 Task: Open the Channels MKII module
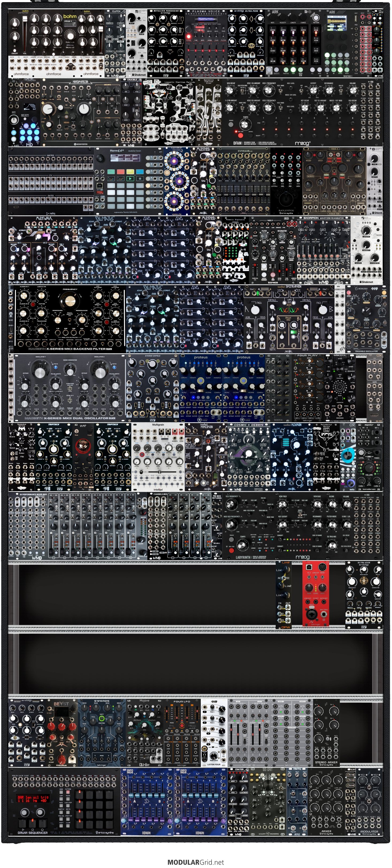pyautogui.click(x=179, y=526)
